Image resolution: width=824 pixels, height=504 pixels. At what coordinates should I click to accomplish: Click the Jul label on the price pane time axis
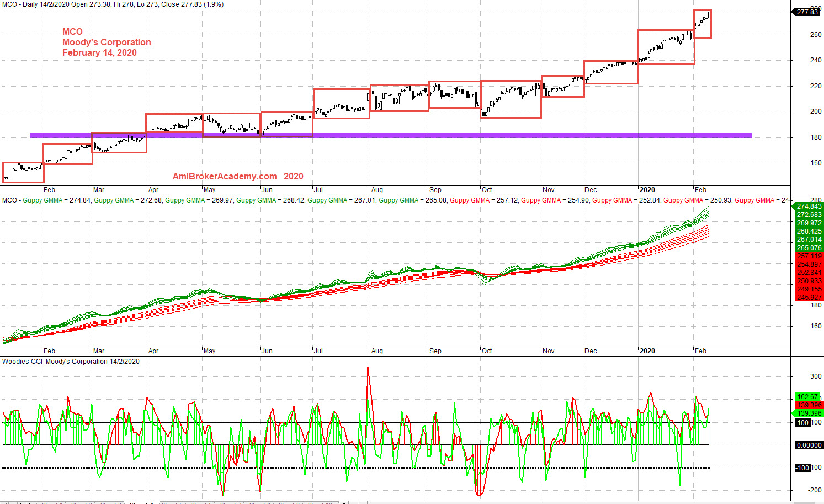pyautogui.click(x=318, y=189)
